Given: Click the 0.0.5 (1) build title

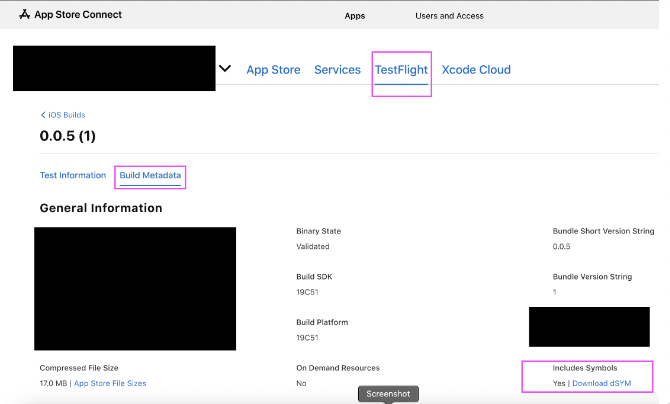Looking at the screenshot, I should [x=68, y=136].
